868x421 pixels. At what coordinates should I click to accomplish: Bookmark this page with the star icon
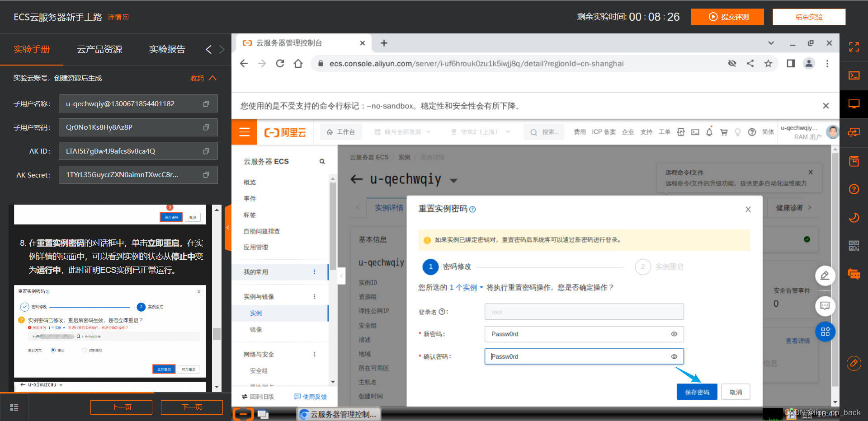(x=768, y=64)
